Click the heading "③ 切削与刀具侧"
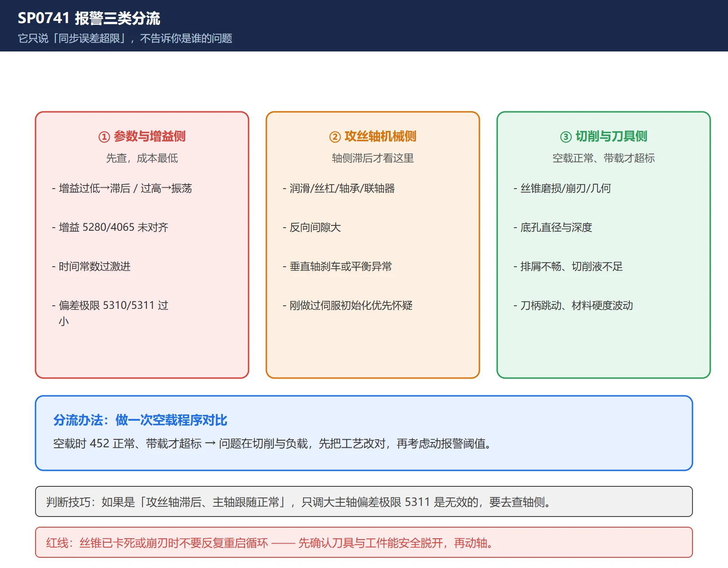 (604, 136)
